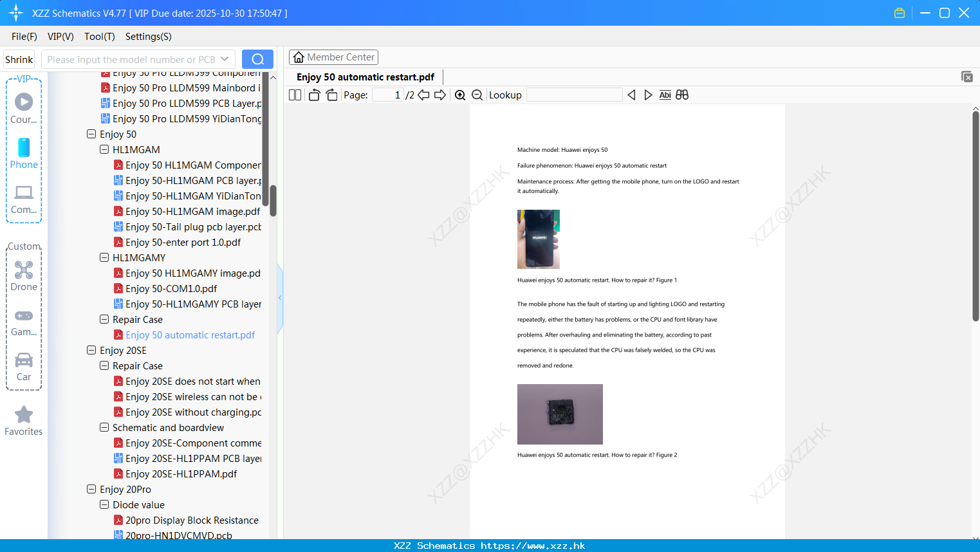Go to next page arrow
Screen dimensions: 980x552
(x=440, y=95)
